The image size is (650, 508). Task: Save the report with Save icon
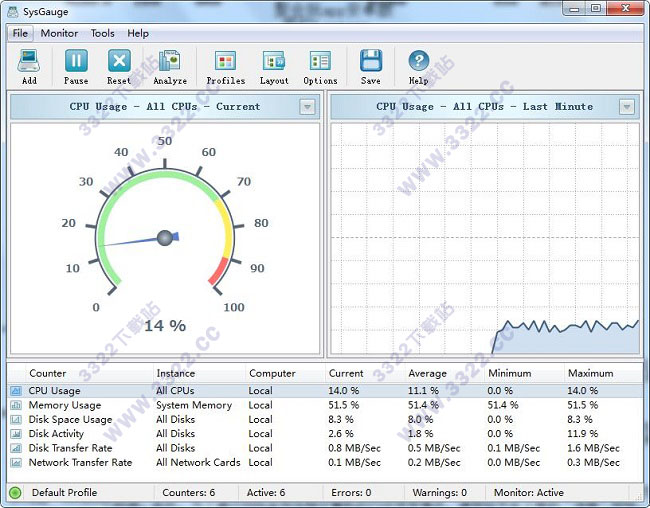point(371,61)
